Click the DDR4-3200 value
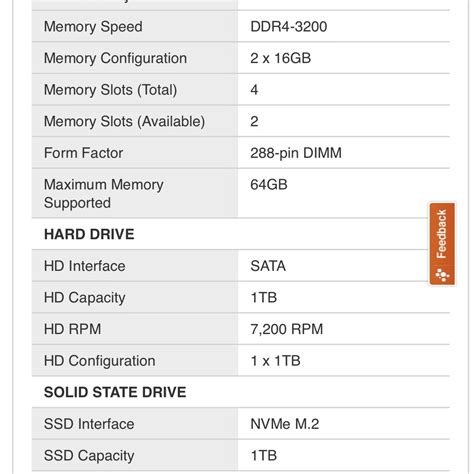The image size is (474, 474). tap(288, 27)
